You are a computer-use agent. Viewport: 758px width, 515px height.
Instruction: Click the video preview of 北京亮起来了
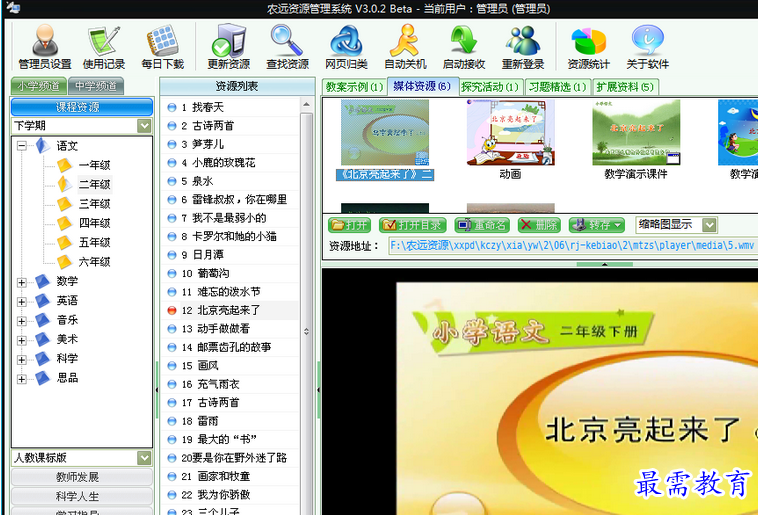(x=577, y=398)
